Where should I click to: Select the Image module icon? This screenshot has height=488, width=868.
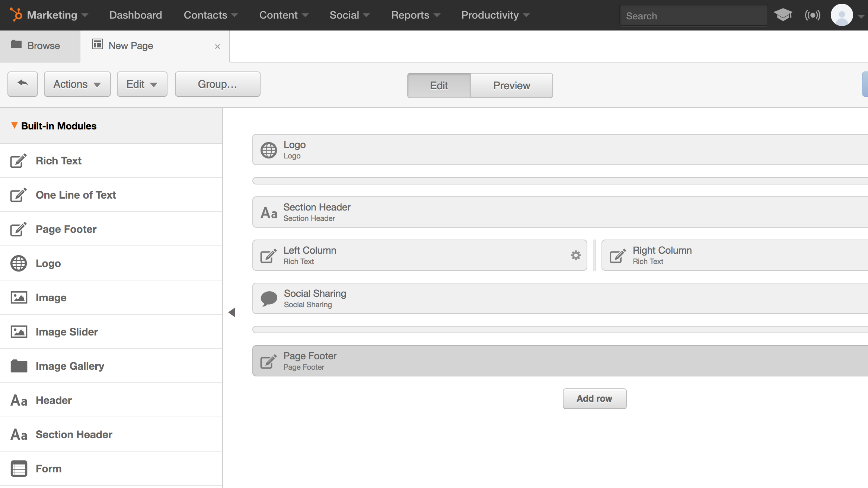click(18, 297)
